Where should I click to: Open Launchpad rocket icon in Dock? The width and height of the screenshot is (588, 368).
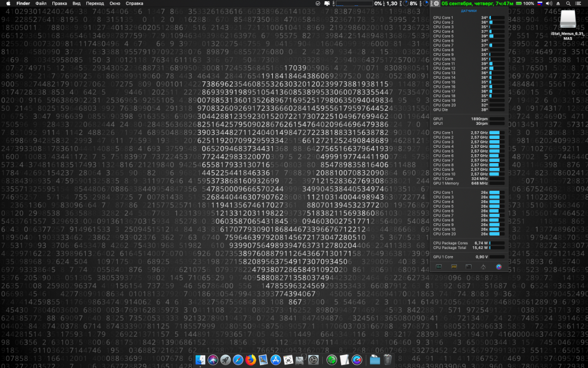(225, 360)
